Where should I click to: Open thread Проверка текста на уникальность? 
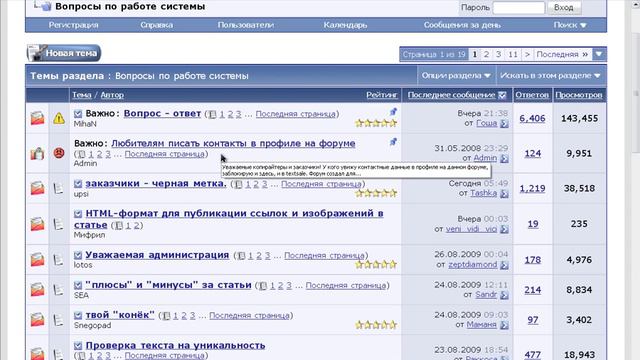point(176,345)
